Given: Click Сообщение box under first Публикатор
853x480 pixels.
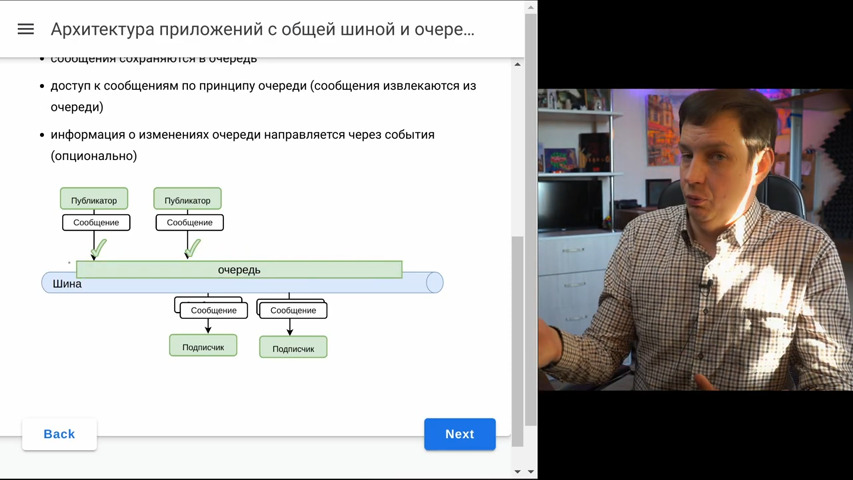Looking at the screenshot, I should [x=96, y=223].
